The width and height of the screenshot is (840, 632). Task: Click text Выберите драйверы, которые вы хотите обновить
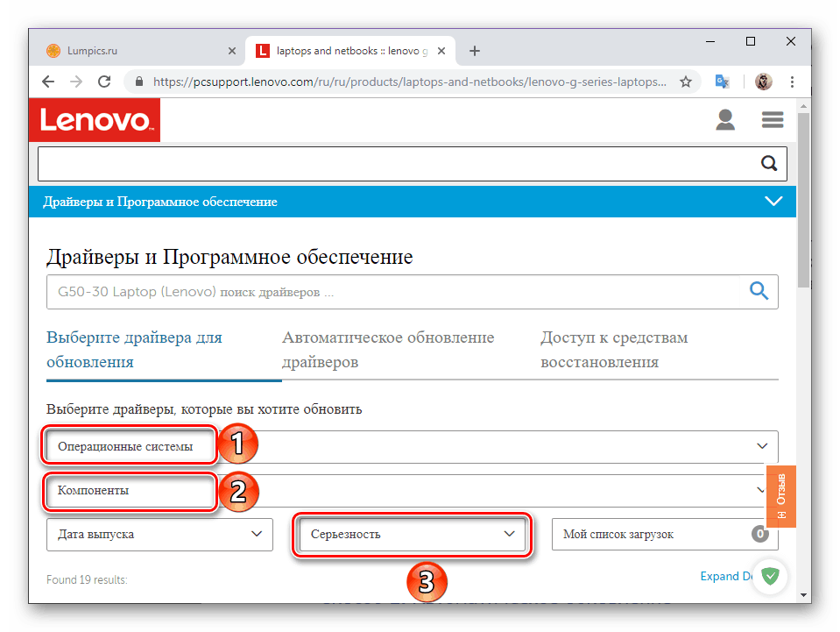tap(204, 409)
